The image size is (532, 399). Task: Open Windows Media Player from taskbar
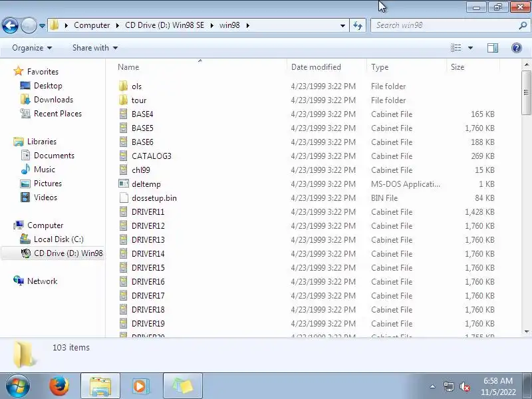point(140,386)
